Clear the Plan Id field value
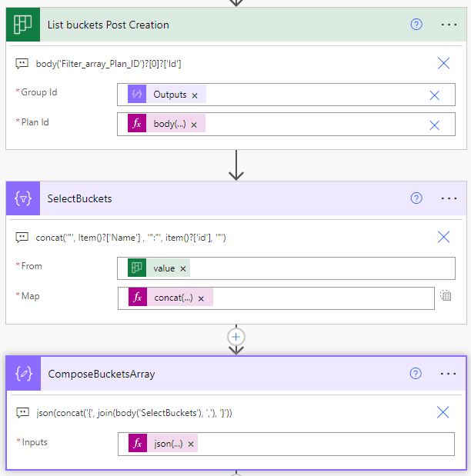 (x=434, y=125)
